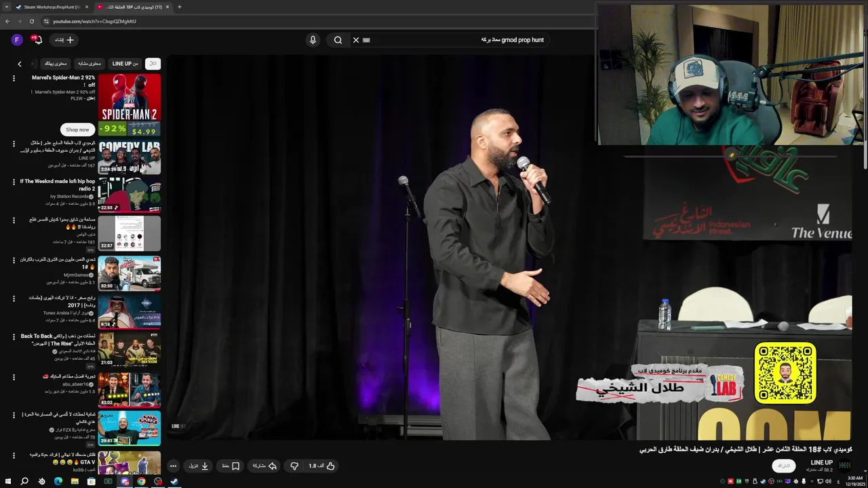Click the search magnifier button
Viewport: 868px width, 488px height.
[338, 40]
